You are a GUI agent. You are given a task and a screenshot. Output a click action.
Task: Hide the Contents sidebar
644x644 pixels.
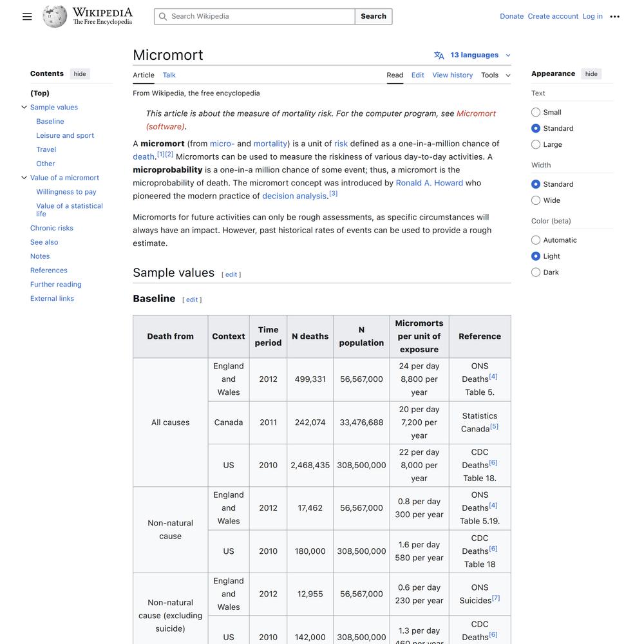[x=80, y=74]
